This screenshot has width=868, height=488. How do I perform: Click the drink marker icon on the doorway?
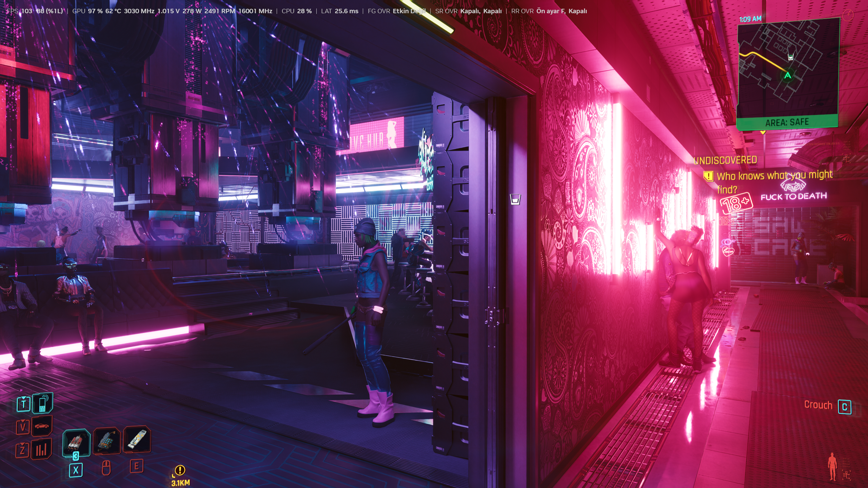[515, 199]
